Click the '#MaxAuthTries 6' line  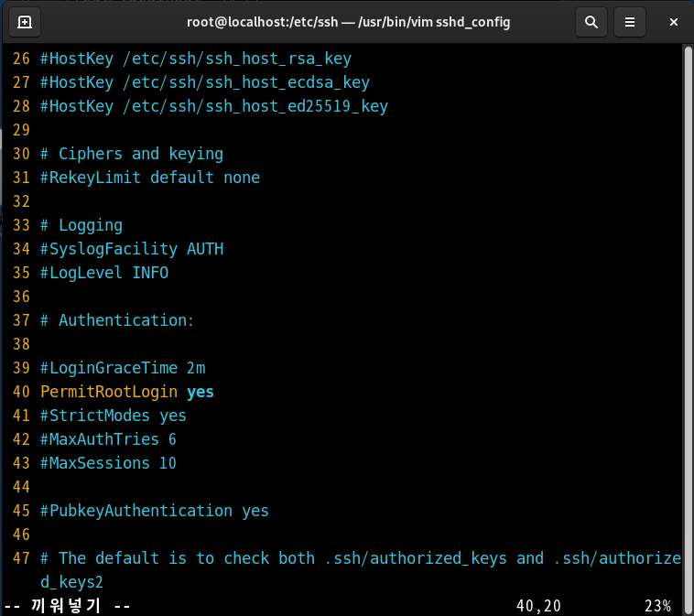pos(108,439)
